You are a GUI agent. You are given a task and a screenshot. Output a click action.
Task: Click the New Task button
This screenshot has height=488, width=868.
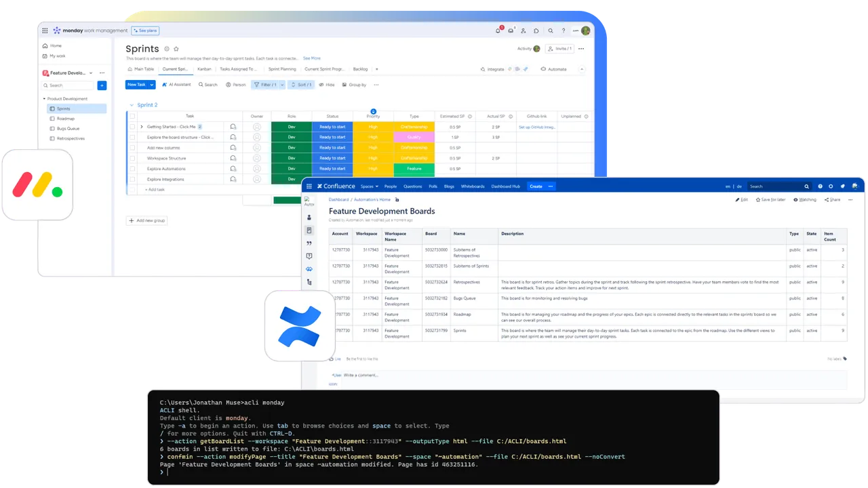(136, 85)
